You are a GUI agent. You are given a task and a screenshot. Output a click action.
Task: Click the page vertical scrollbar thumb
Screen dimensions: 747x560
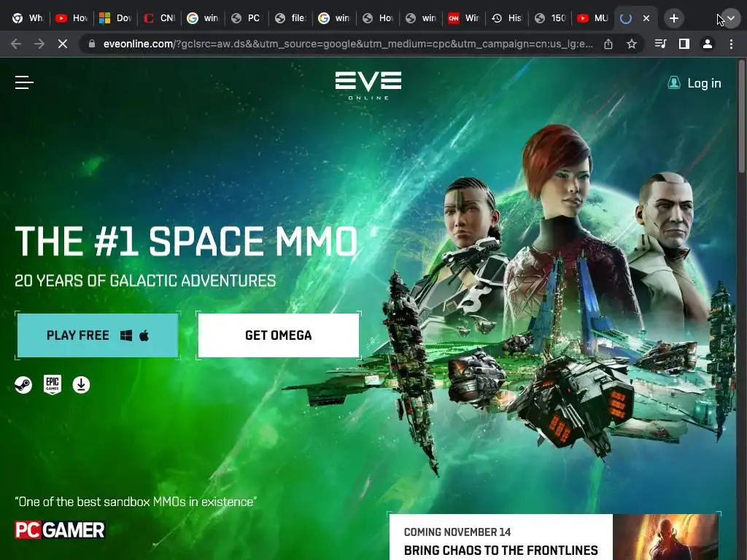[742, 116]
